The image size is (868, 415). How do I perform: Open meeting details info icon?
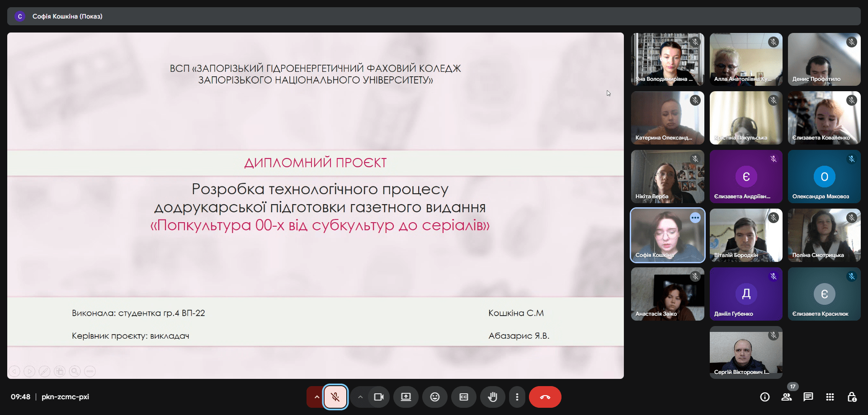(x=764, y=397)
